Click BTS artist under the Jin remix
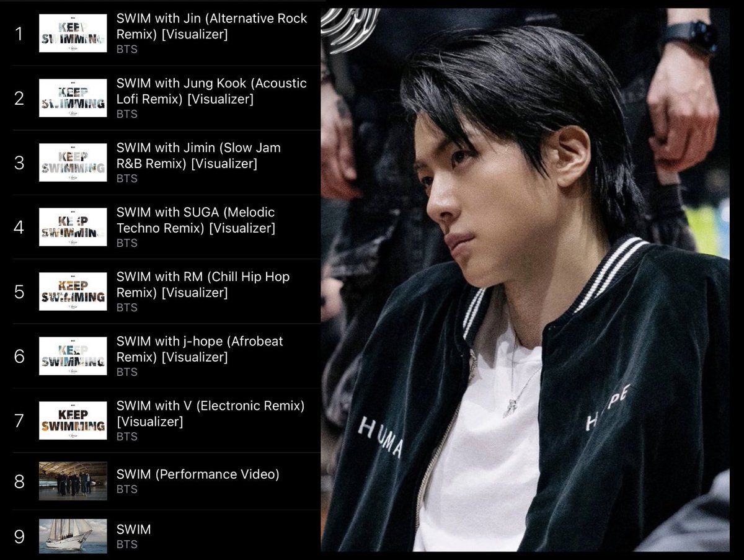The height and width of the screenshot is (560, 744). 127,50
